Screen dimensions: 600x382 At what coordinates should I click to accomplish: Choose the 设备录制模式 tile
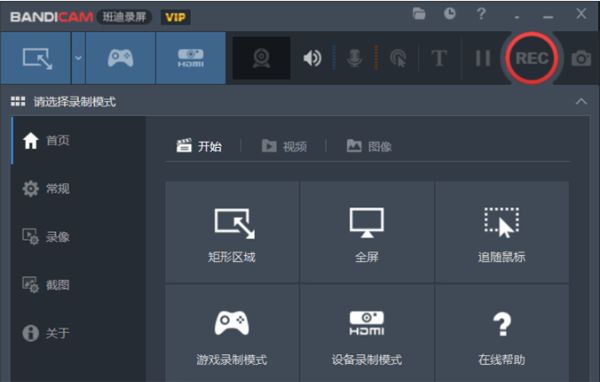pos(367,333)
